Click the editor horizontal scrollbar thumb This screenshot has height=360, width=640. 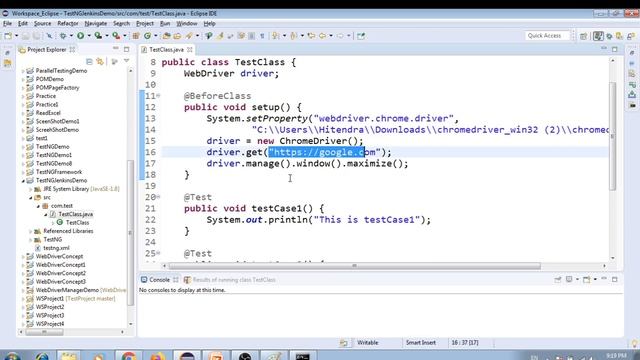(x=355, y=266)
